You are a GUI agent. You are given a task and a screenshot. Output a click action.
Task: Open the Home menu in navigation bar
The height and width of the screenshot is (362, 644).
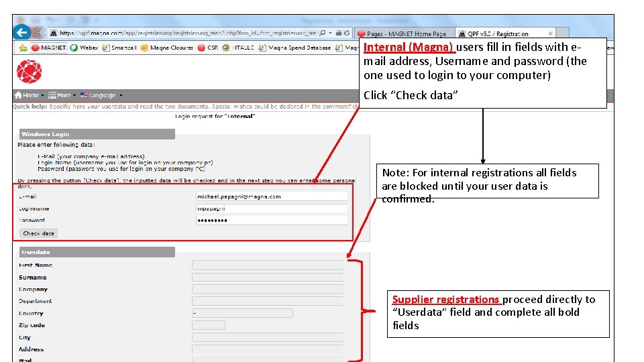point(29,95)
